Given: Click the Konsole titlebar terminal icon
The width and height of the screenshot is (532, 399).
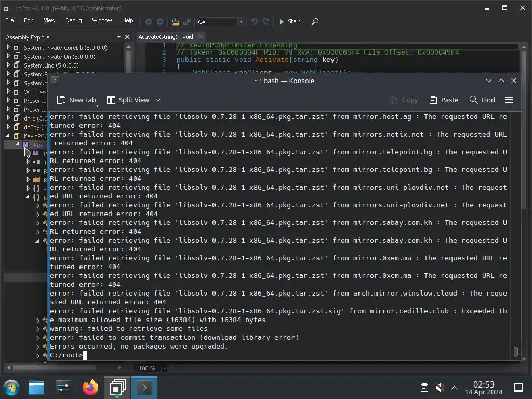Looking at the screenshot, I should (x=55, y=80).
